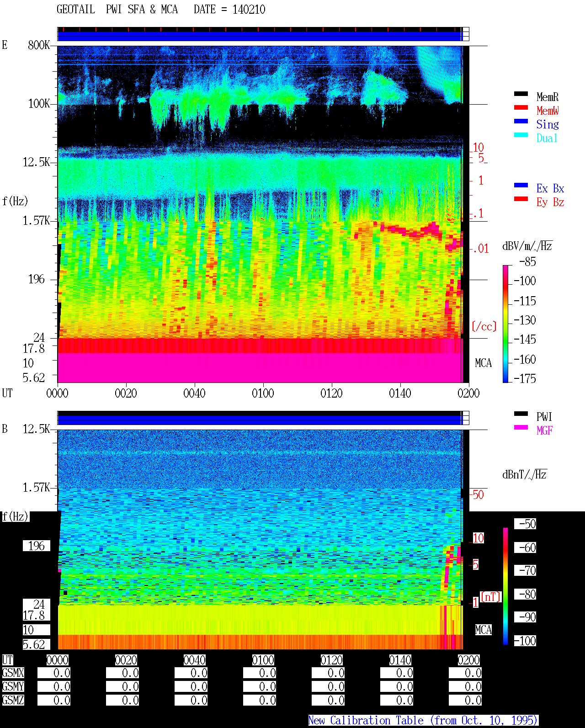Image resolution: width=585 pixels, height=728 pixels.
Task: Click the 12.5K label on the E panel
Action: pyautogui.click(x=37, y=162)
